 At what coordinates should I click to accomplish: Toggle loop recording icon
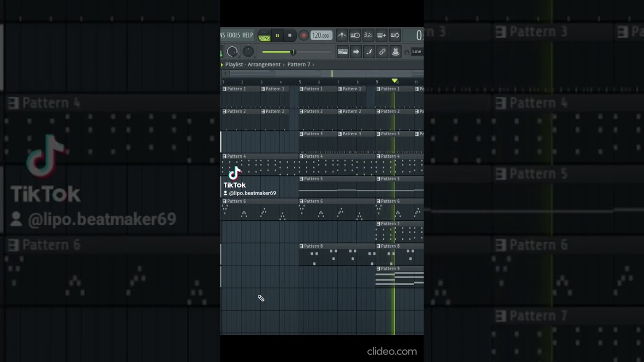pos(395,35)
